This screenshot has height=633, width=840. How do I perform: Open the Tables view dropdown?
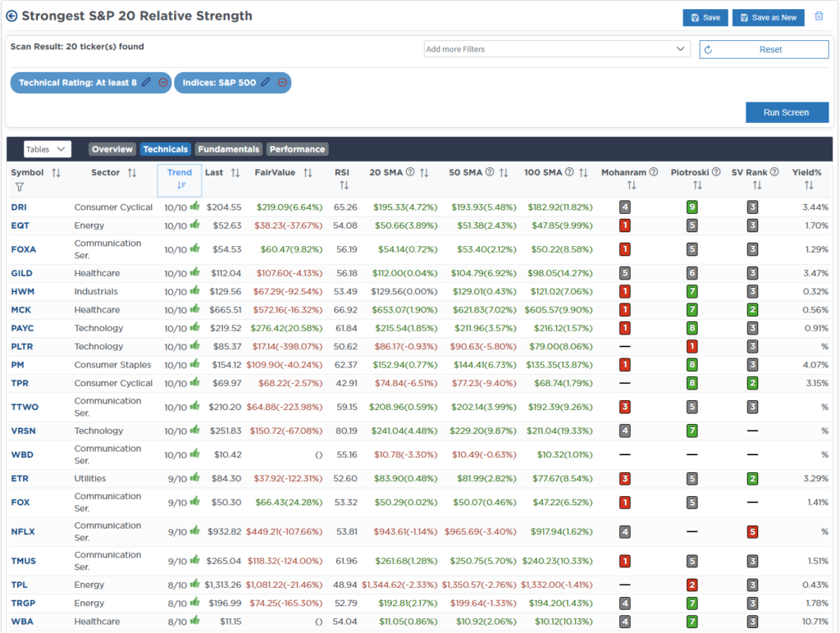[47, 149]
